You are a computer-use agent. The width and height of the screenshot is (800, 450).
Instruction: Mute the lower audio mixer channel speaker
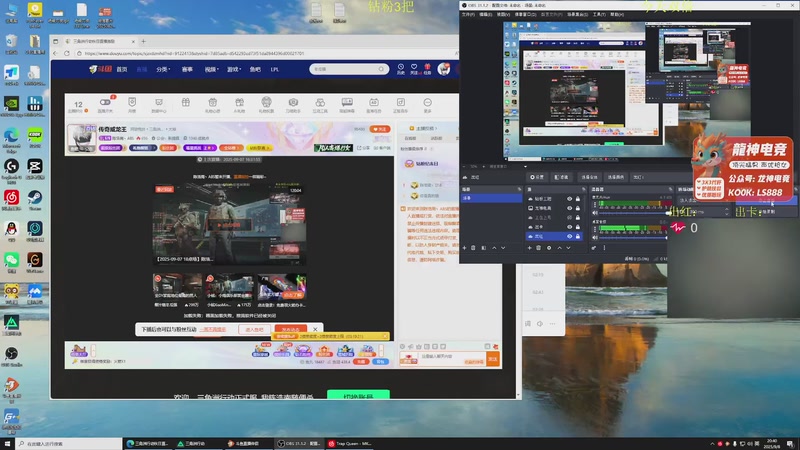coord(595,237)
